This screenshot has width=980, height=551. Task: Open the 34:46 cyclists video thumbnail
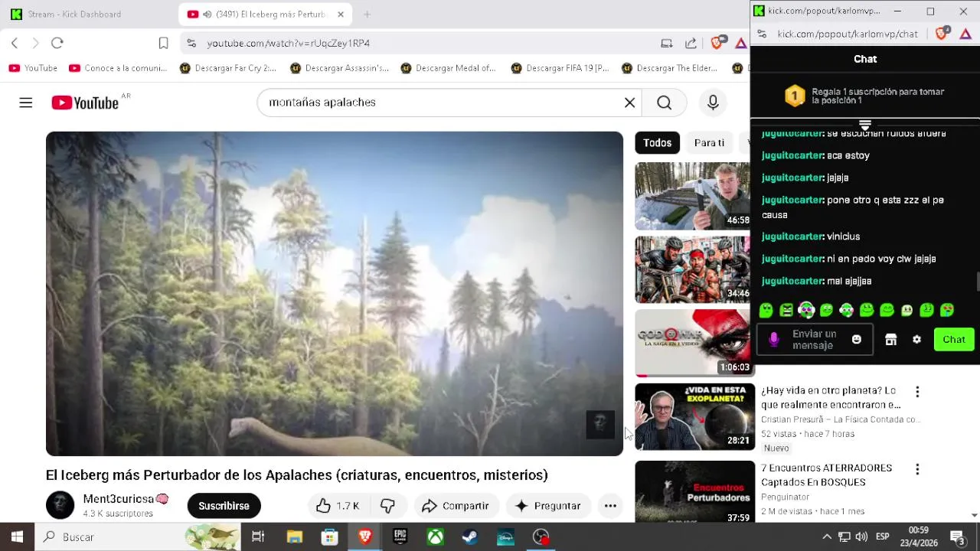coord(693,269)
